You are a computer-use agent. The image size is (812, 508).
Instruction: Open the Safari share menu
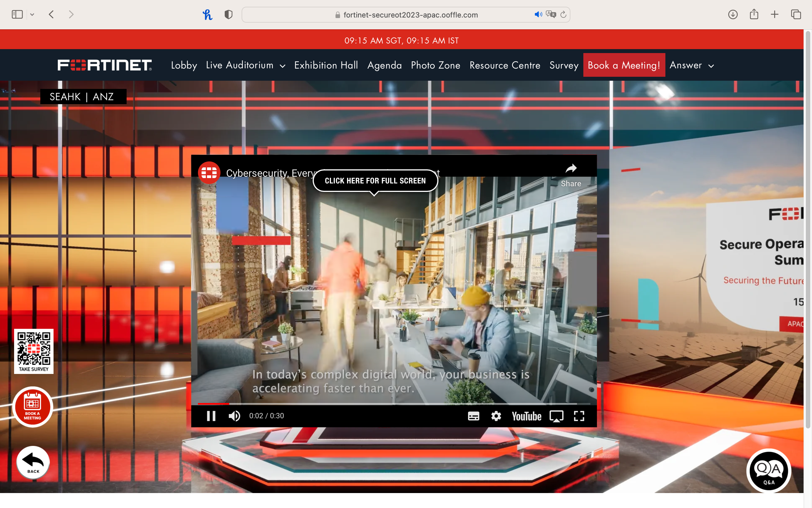(754, 14)
